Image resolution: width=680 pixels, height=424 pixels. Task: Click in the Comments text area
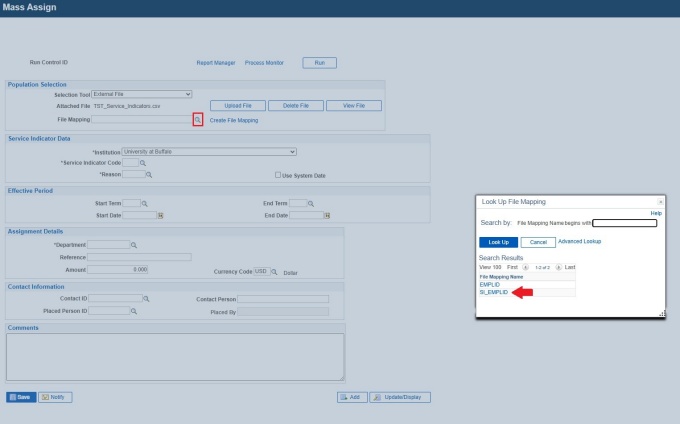tap(175, 356)
